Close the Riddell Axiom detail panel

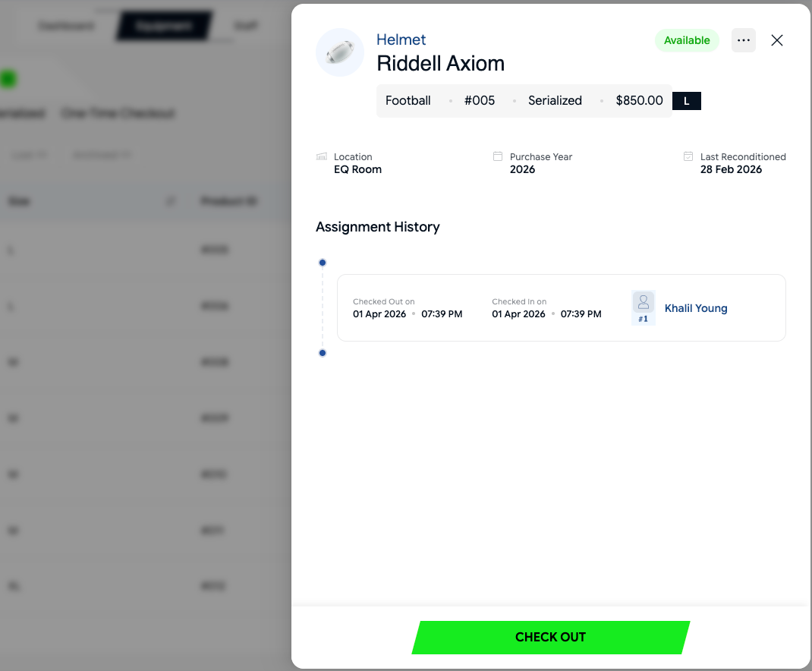pos(776,40)
